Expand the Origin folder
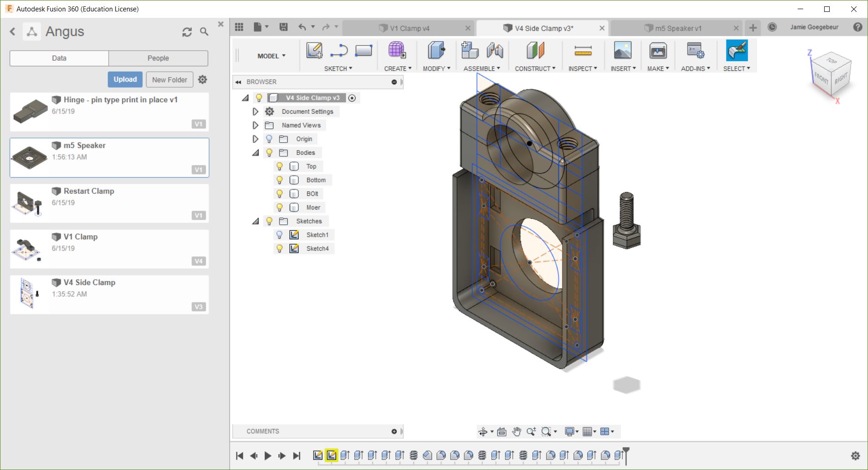This screenshot has width=868, height=470. [x=255, y=139]
